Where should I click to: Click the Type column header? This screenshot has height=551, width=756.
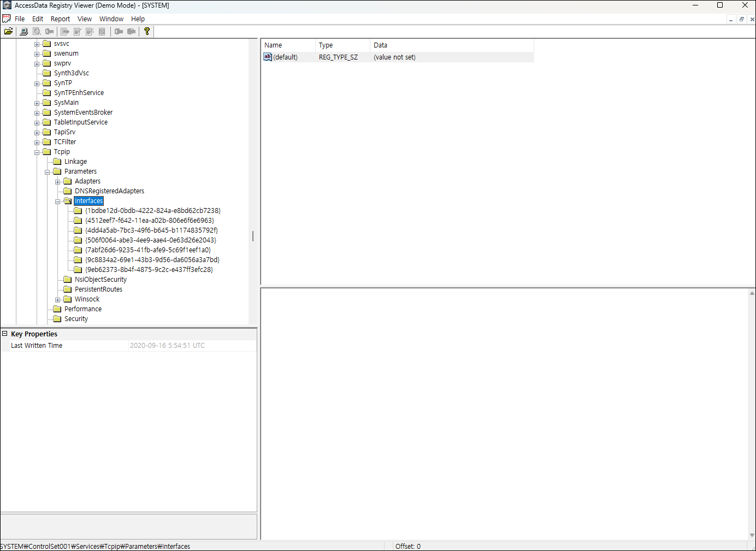pos(343,45)
